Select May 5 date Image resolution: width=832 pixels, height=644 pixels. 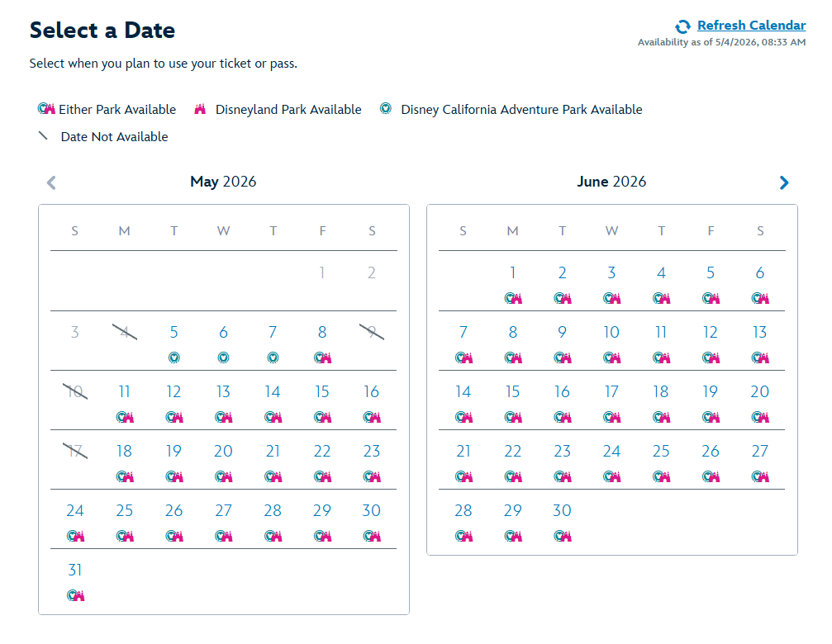pyautogui.click(x=174, y=333)
